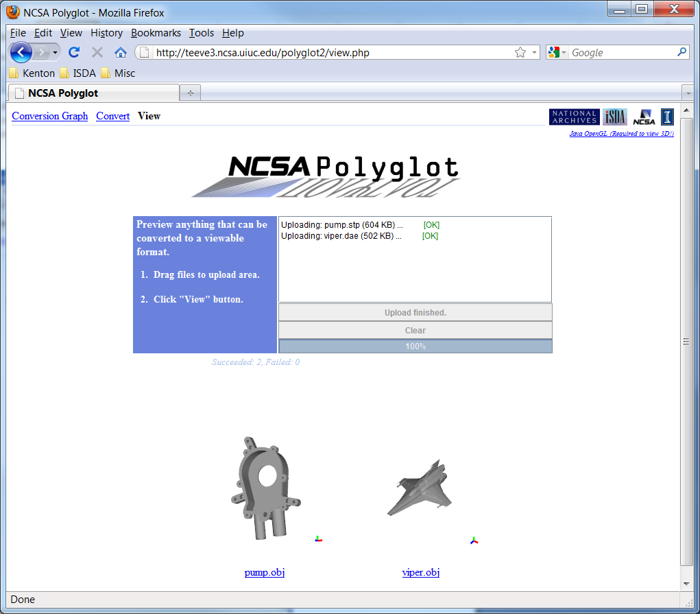This screenshot has width=700, height=614.
Task: Go to the home page icon
Action: coord(121,53)
